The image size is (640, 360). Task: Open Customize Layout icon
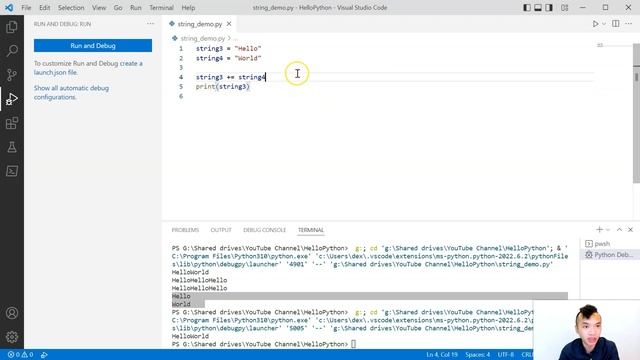pos(564,7)
